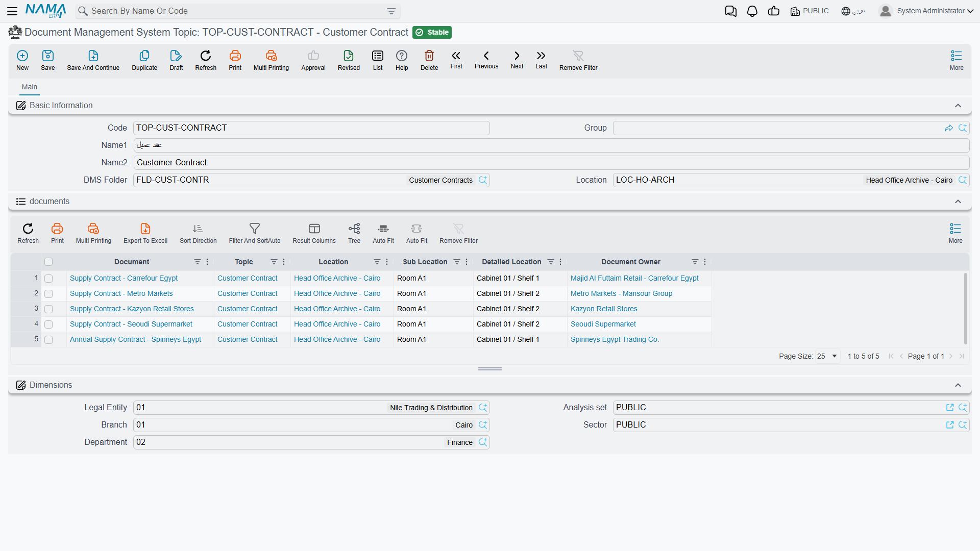Screen dimensions: 980x551
Task: Go to Next record
Action: 517,60
